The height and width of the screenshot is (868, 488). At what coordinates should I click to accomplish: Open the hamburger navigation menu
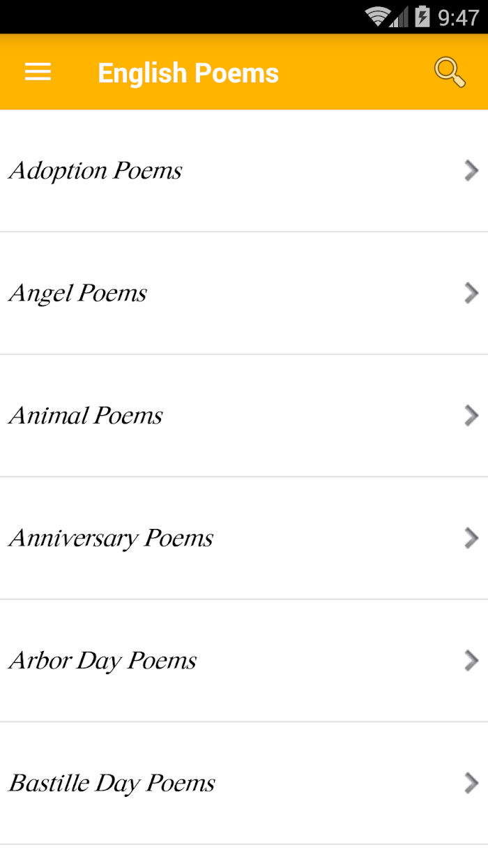point(38,72)
